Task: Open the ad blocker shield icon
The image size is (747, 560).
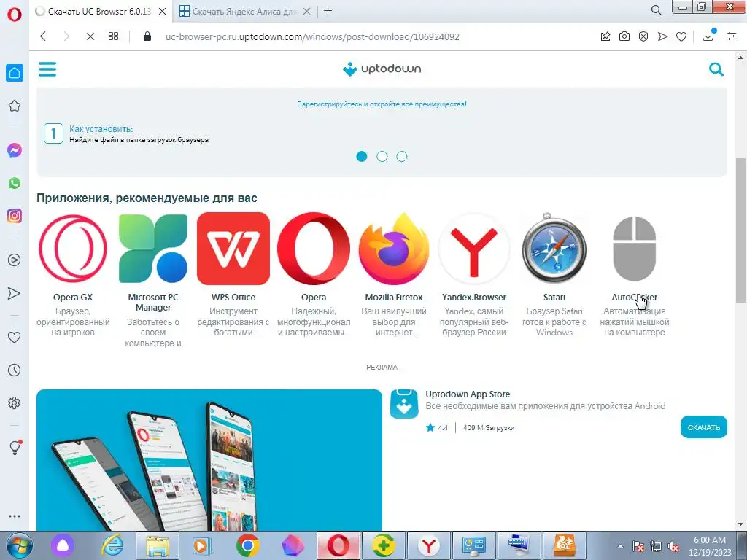Action: click(x=643, y=36)
